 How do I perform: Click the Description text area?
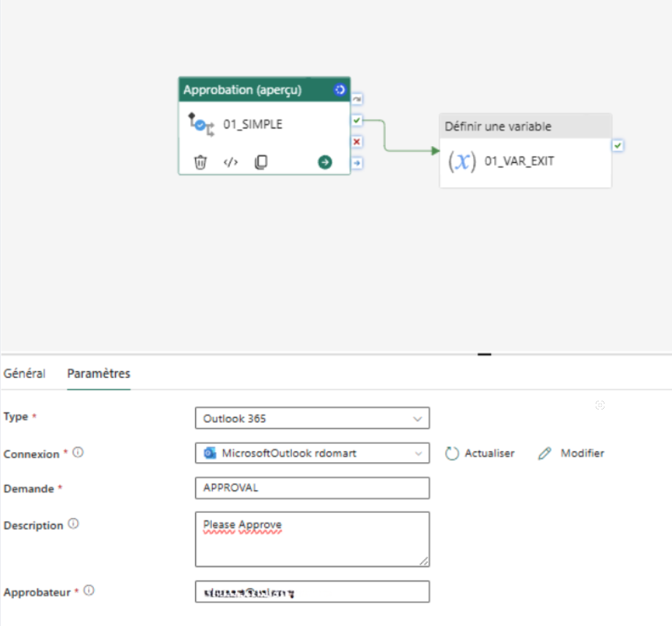[313, 539]
